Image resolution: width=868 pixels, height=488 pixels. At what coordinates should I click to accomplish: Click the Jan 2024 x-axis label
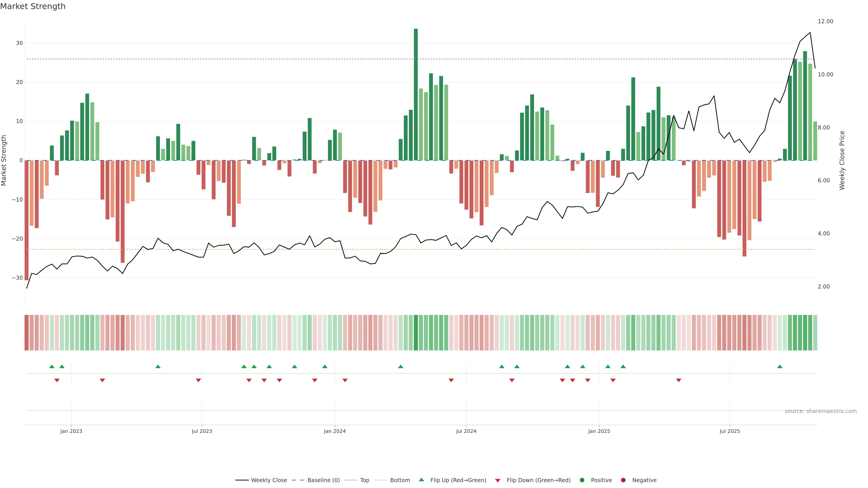(335, 431)
